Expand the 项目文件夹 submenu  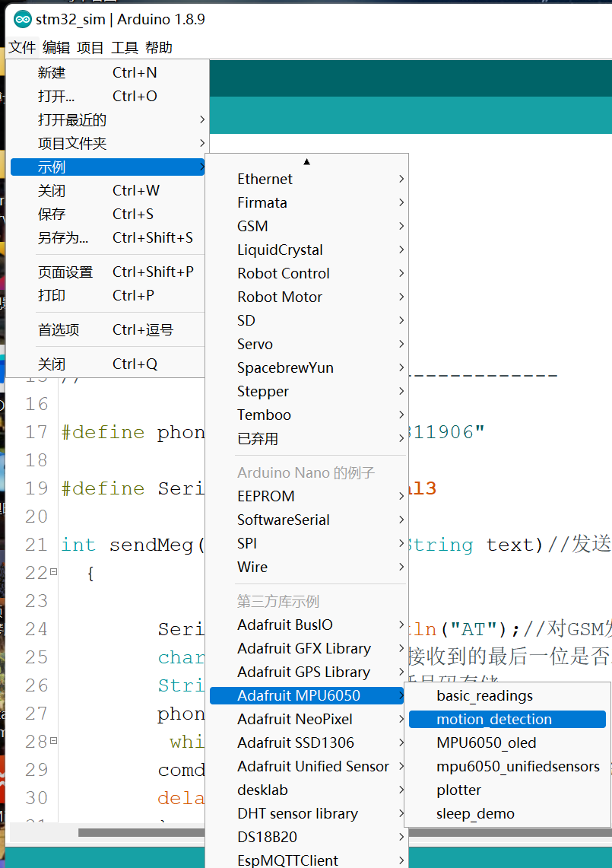(107, 143)
